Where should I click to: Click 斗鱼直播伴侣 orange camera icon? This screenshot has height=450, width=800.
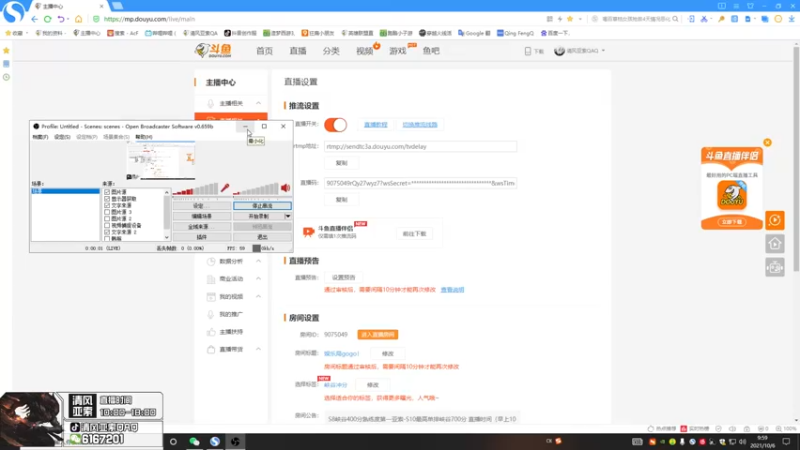[x=308, y=232]
